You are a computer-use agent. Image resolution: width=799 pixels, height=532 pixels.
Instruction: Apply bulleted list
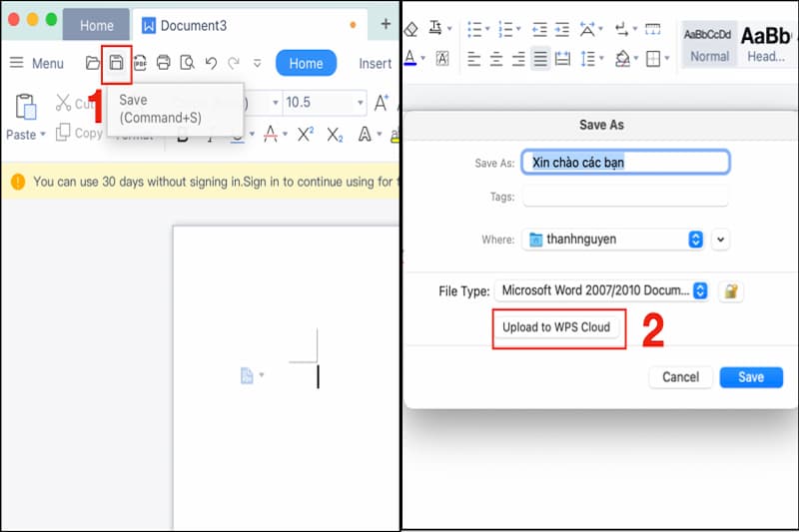tap(474, 29)
